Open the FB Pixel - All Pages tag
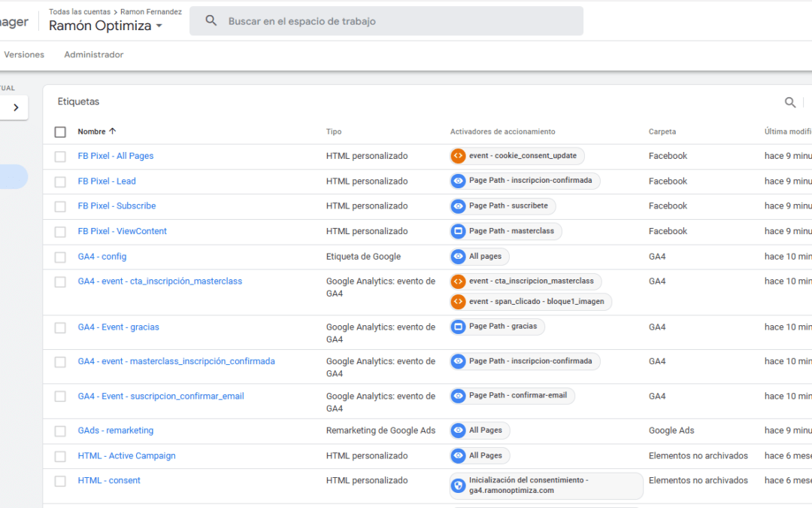Image resolution: width=812 pixels, height=508 pixels. [x=115, y=156]
